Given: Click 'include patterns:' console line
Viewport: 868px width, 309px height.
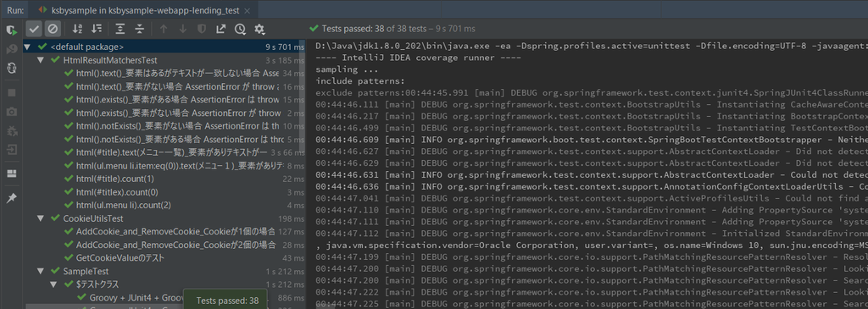Looking at the screenshot, I should click(361, 80).
